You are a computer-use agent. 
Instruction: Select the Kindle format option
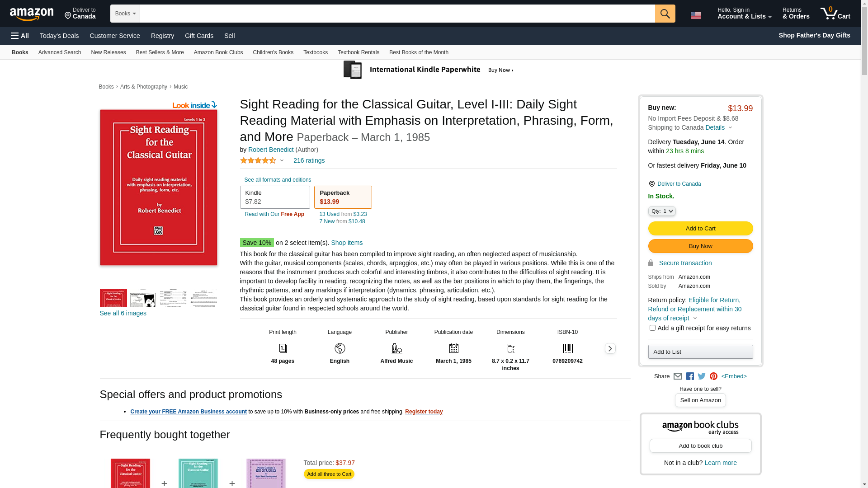[x=275, y=197]
